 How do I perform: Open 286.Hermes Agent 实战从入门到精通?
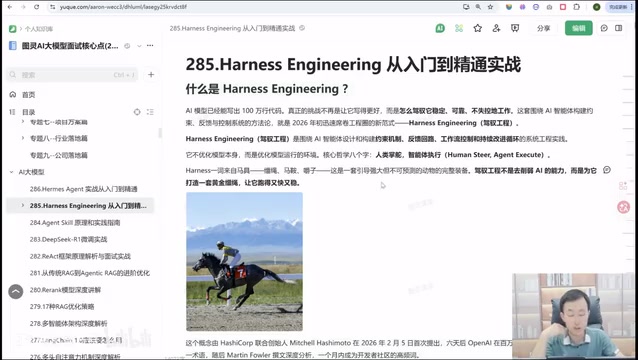click(83, 189)
